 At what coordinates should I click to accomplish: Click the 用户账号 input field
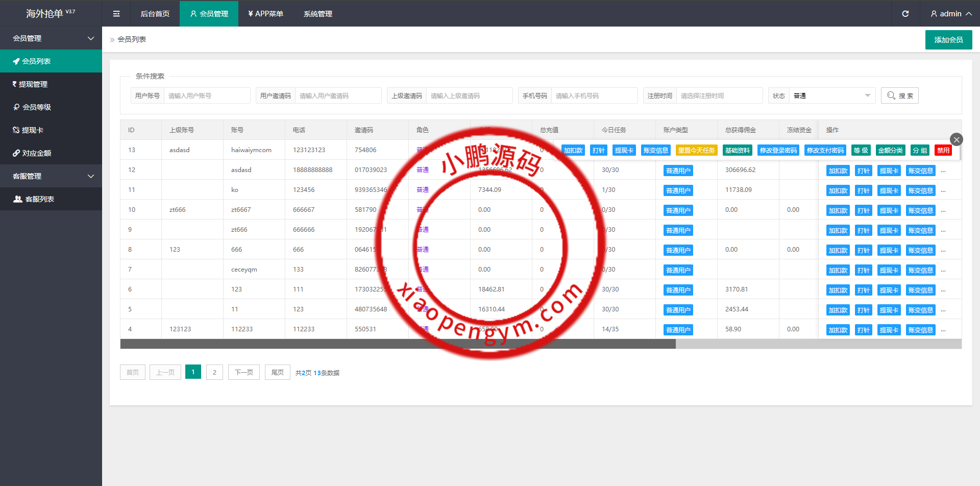click(207, 95)
